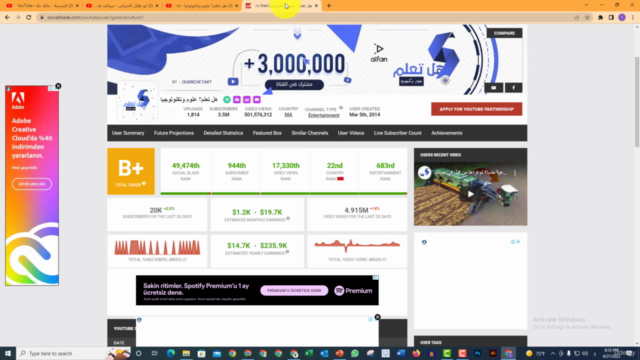Switch to the second YouTube tab

coord(121,6)
